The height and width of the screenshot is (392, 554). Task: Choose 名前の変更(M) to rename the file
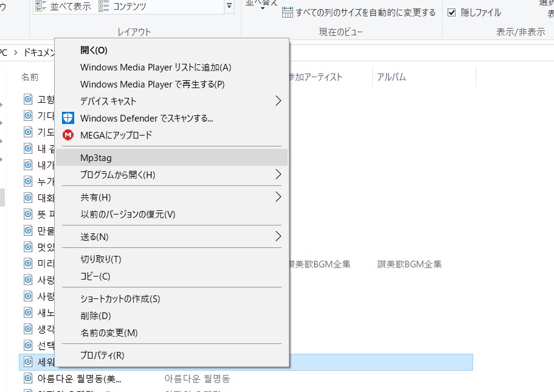pyautogui.click(x=109, y=333)
